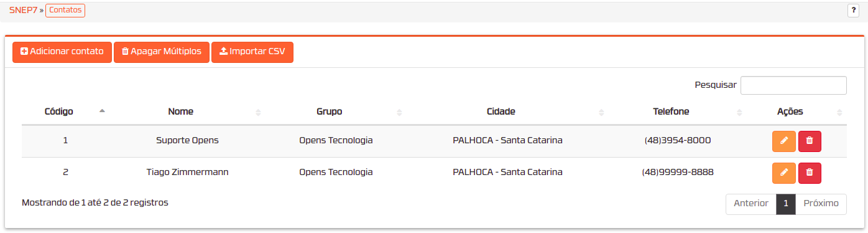Click the Apagar Múltiplos button
868x233 pixels.
pyautogui.click(x=162, y=52)
